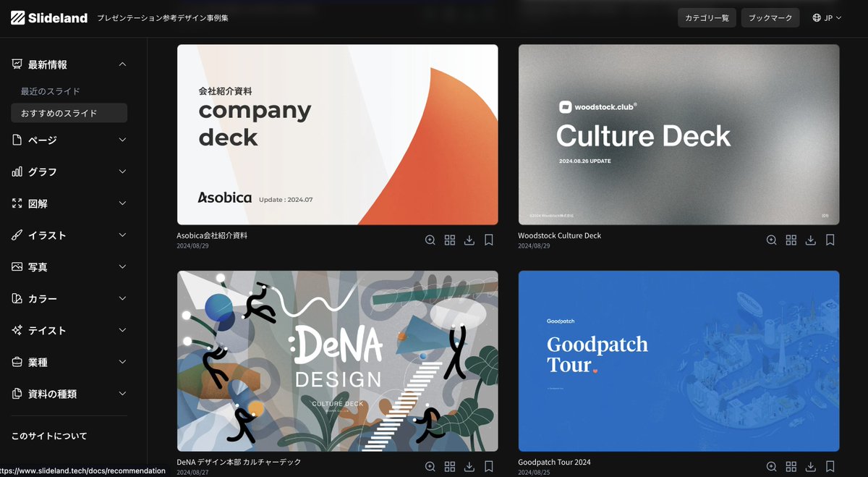Viewport: 868px width, 477px height.
Task: Expand the ページ section chevron
Action: (x=122, y=140)
